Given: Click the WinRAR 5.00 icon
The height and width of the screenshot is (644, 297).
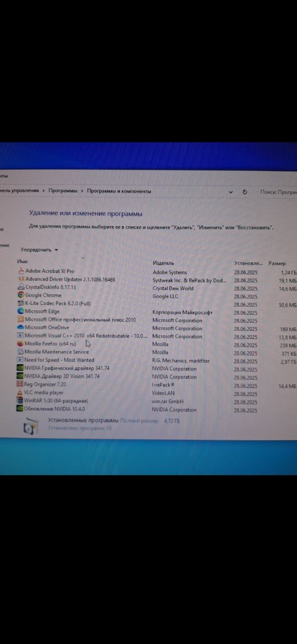Looking at the screenshot, I should (x=20, y=401).
